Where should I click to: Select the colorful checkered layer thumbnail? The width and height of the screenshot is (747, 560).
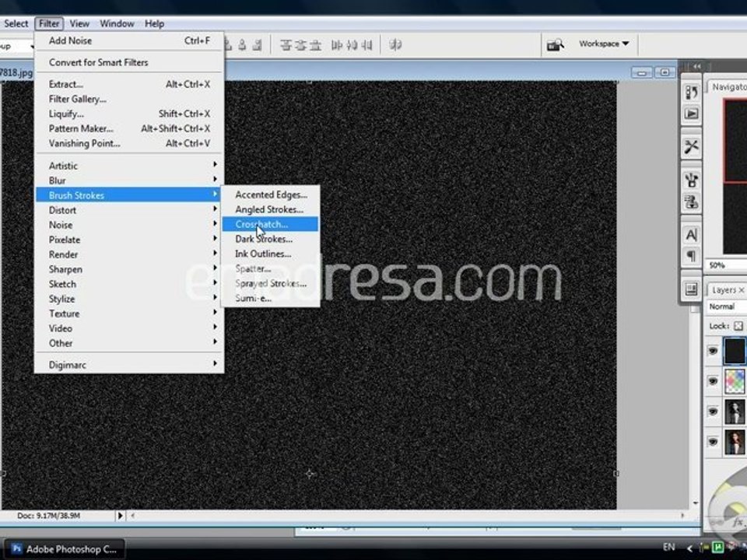pos(735,381)
